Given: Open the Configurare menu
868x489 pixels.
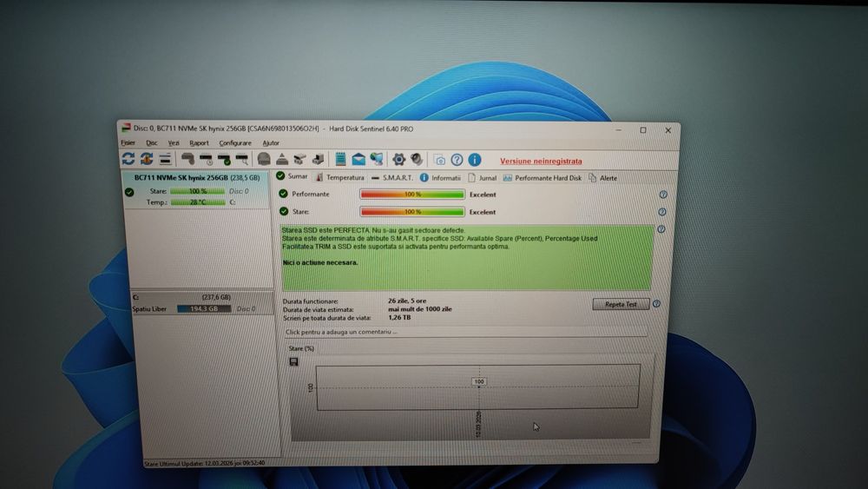Looking at the screenshot, I should 234,143.
